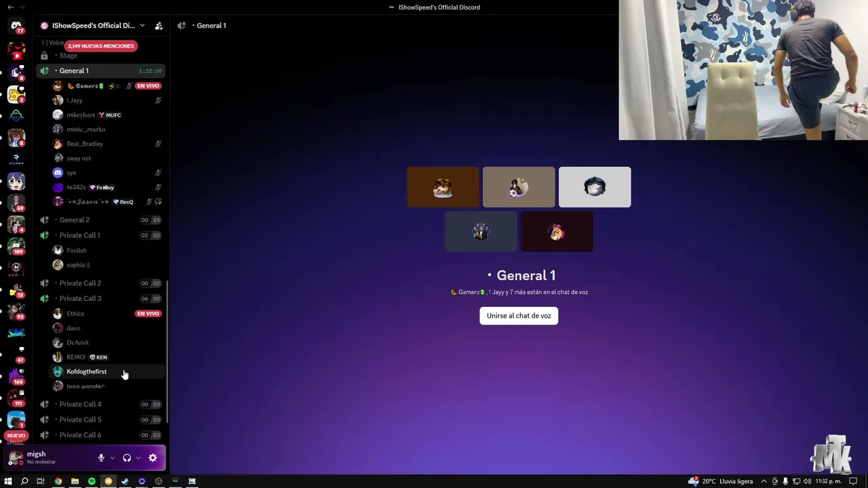Open Windows taskbar search

pyautogui.click(x=24, y=481)
